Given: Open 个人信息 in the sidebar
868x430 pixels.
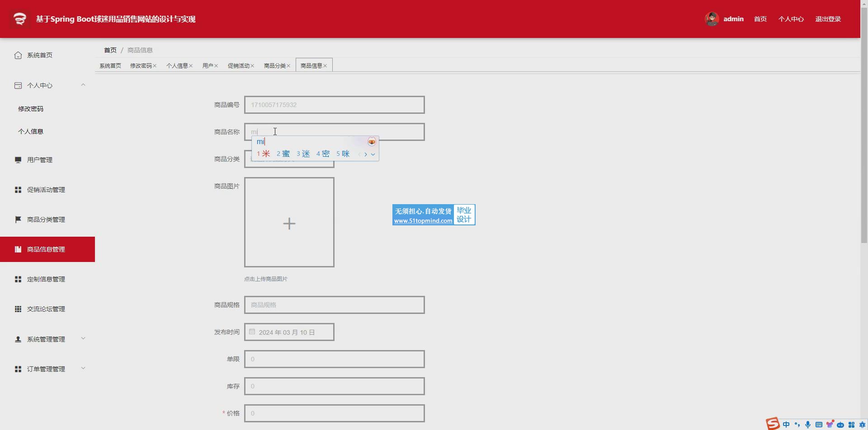Looking at the screenshot, I should (31, 131).
